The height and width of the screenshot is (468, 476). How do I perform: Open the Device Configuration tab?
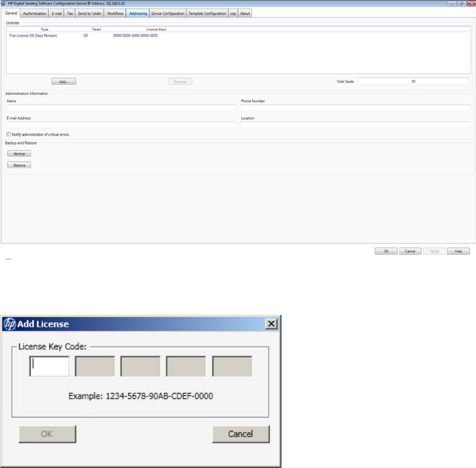pos(168,13)
